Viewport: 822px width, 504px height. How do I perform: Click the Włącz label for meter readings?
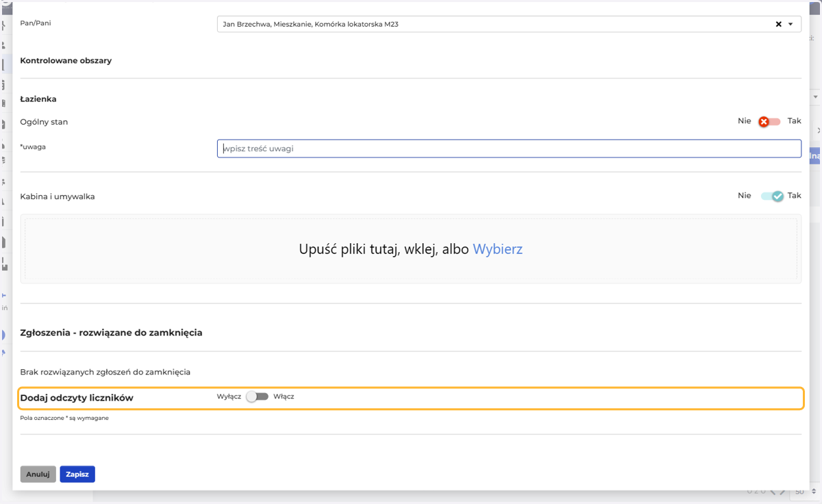284,396
